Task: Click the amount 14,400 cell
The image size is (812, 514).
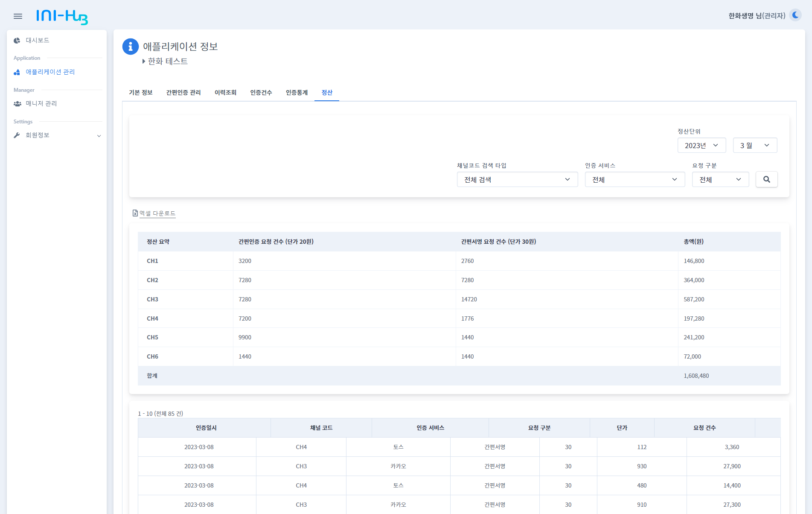Action: pyautogui.click(x=732, y=485)
